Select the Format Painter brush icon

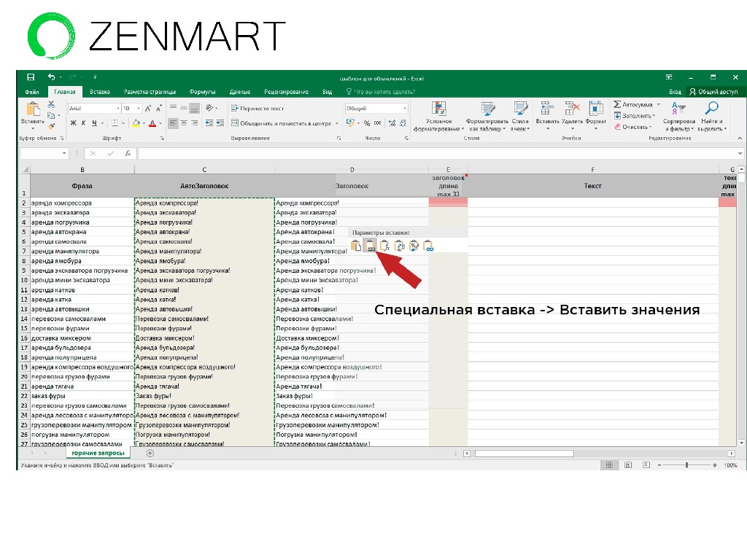[x=51, y=126]
